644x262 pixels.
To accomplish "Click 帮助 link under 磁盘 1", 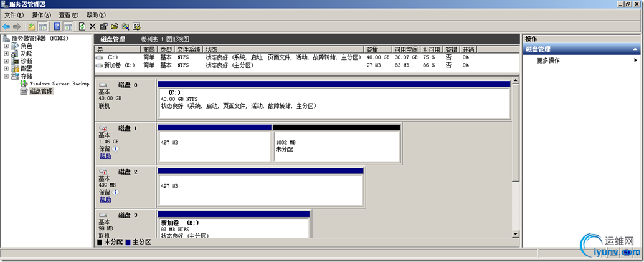I will (105, 157).
